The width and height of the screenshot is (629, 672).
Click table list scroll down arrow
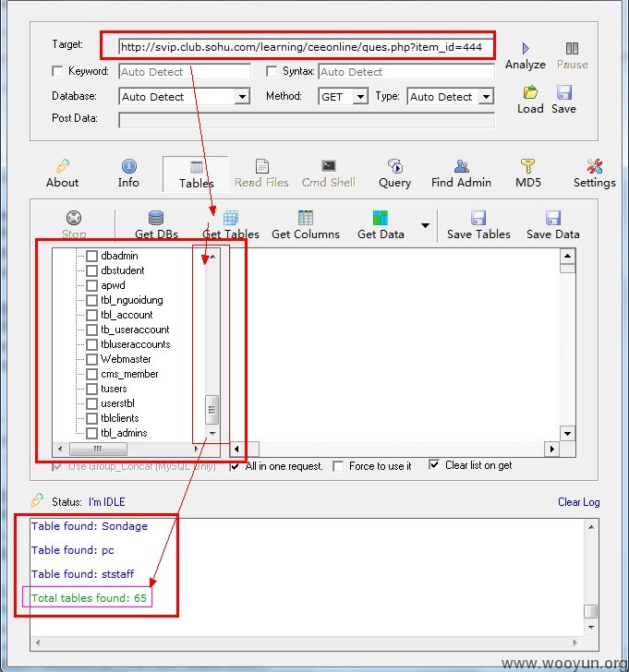point(212,434)
